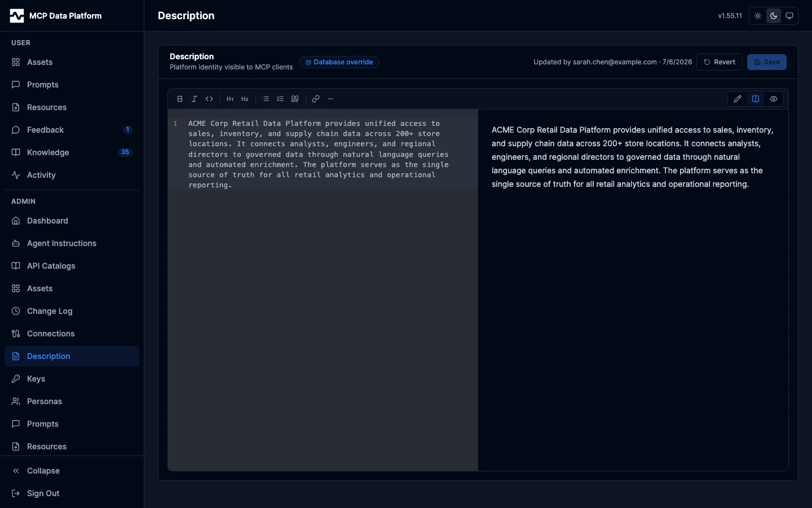Sign out of the platform
The image size is (812, 508).
72,493
